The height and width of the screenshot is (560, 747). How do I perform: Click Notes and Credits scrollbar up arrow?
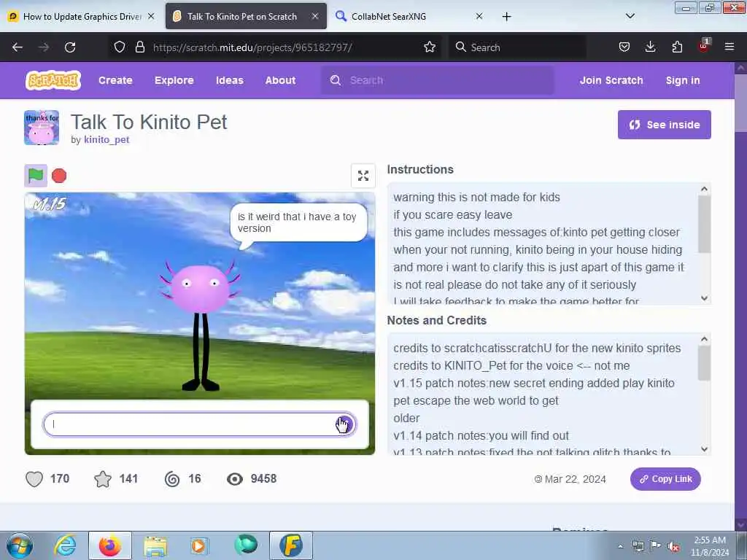tap(704, 340)
